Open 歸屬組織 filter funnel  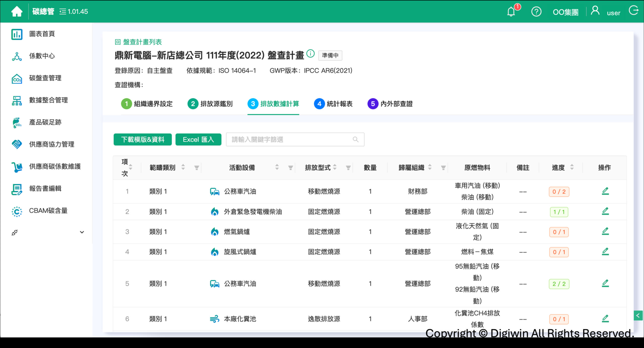(443, 168)
